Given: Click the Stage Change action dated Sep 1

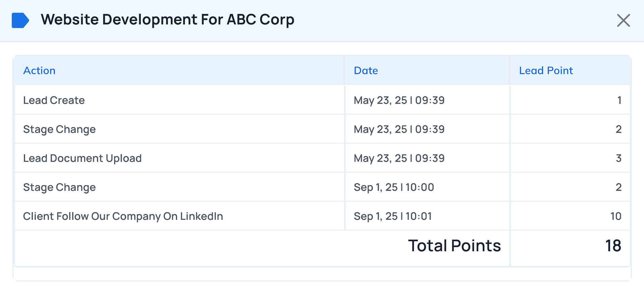Looking at the screenshot, I should tap(59, 187).
